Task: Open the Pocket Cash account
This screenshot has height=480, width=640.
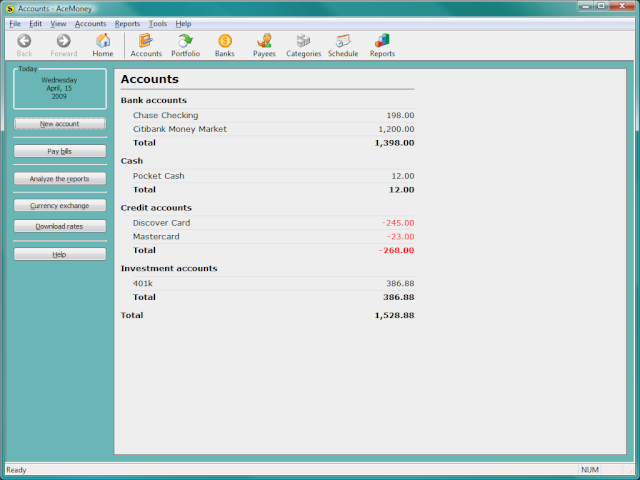Action: [x=158, y=176]
